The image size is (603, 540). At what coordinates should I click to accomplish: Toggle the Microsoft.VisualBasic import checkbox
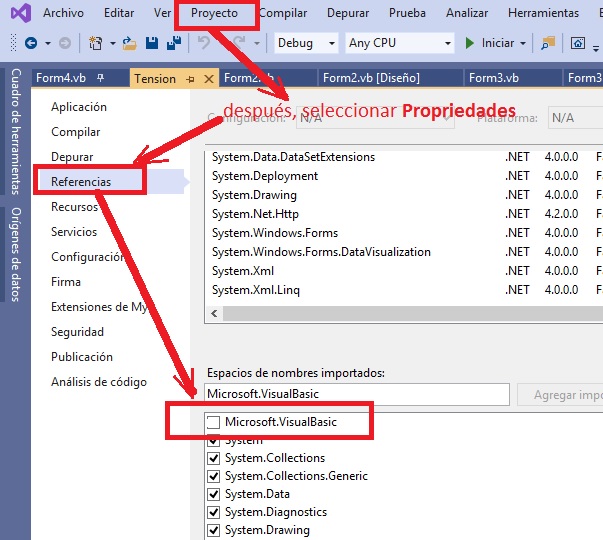tap(213, 422)
